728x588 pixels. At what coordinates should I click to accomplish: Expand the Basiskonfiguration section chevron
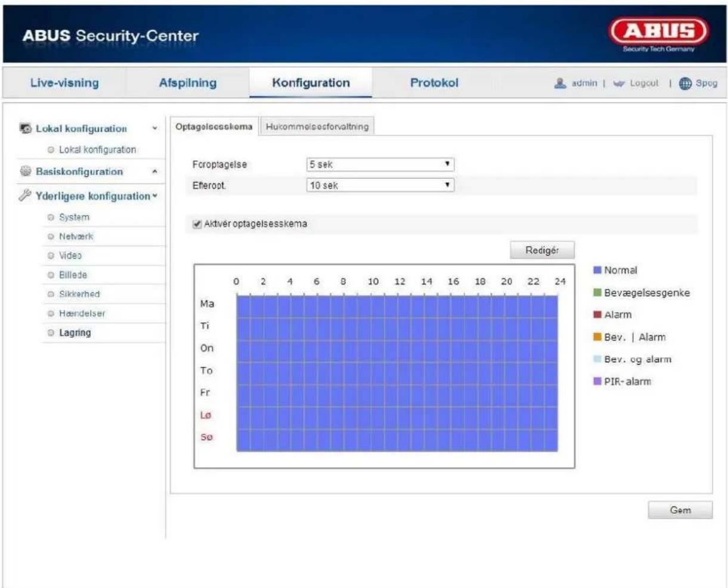pos(155,172)
